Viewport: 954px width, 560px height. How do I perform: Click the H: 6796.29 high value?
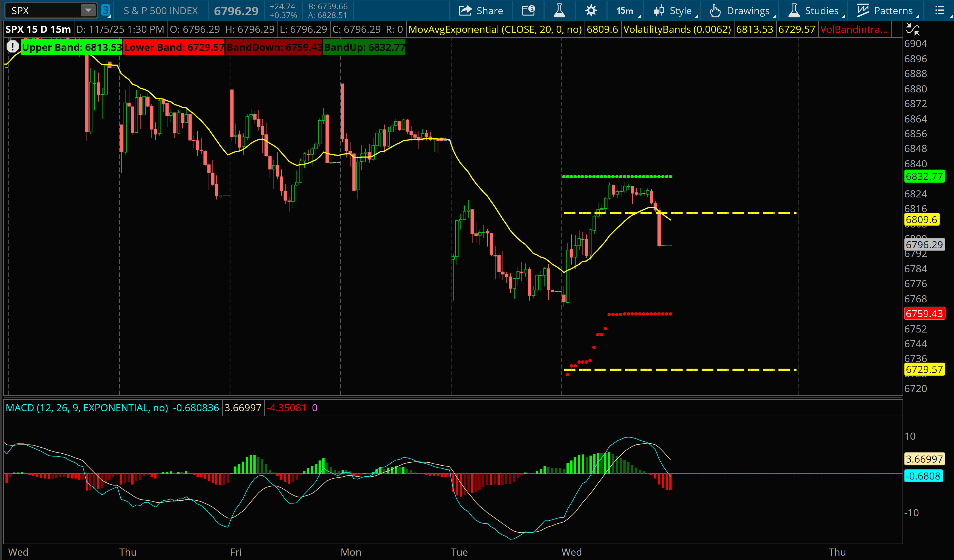250,29
